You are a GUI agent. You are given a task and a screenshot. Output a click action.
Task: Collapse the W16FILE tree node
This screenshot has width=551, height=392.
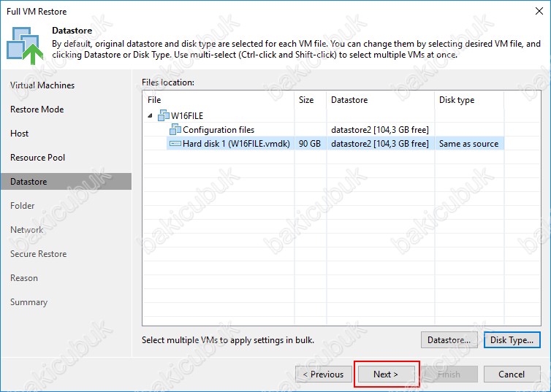tap(150, 115)
